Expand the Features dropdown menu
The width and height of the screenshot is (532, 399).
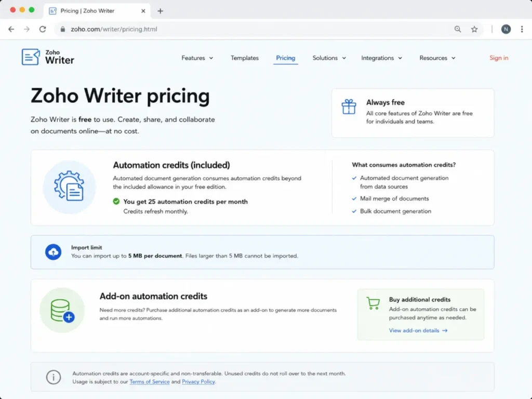click(x=197, y=58)
